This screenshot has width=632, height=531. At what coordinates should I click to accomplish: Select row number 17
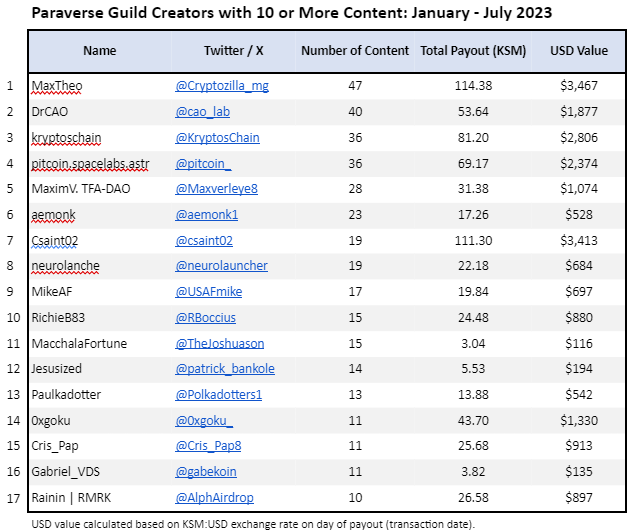[13, 498]
